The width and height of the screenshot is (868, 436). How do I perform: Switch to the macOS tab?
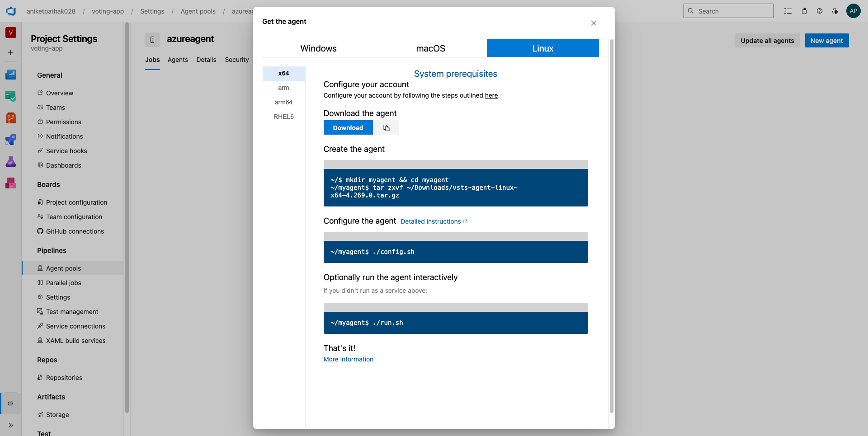coord(430,48)
